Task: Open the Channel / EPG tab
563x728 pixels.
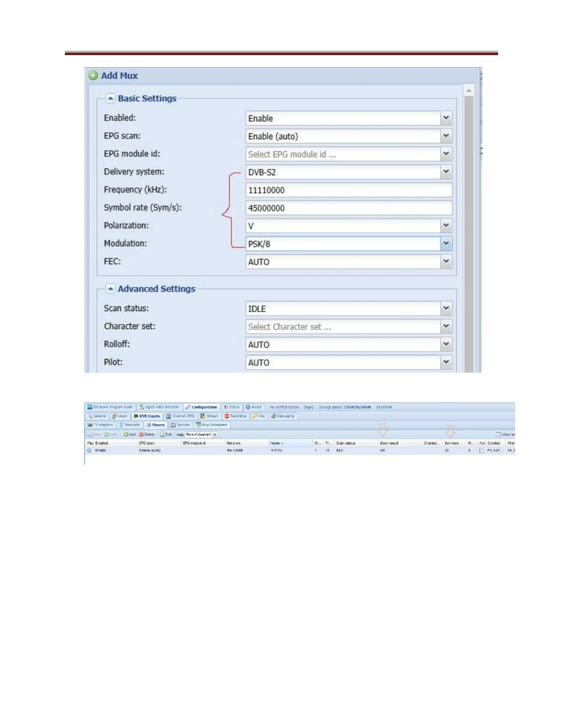Action: [x=180, y=416]
